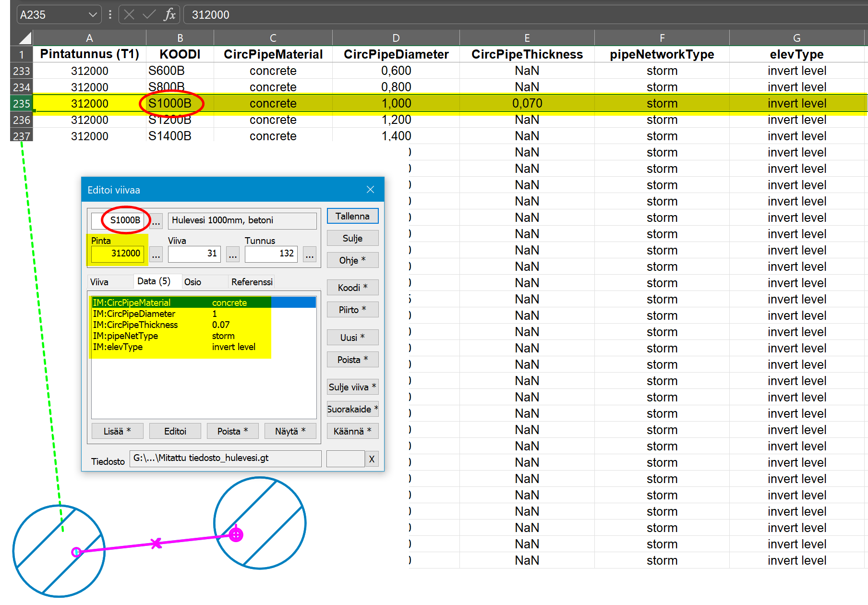Click the Lisää button below data list
The image size is (868, 605).
pyautogui.click(x=117, y=431)
